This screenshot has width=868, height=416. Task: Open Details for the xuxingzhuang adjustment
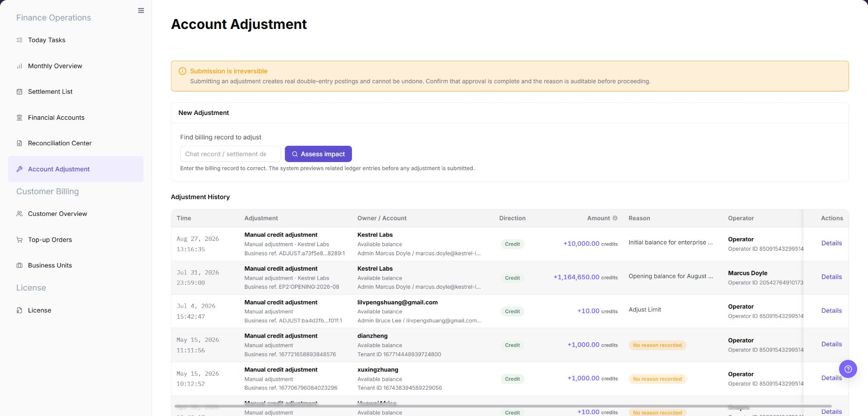coord(831,378)
